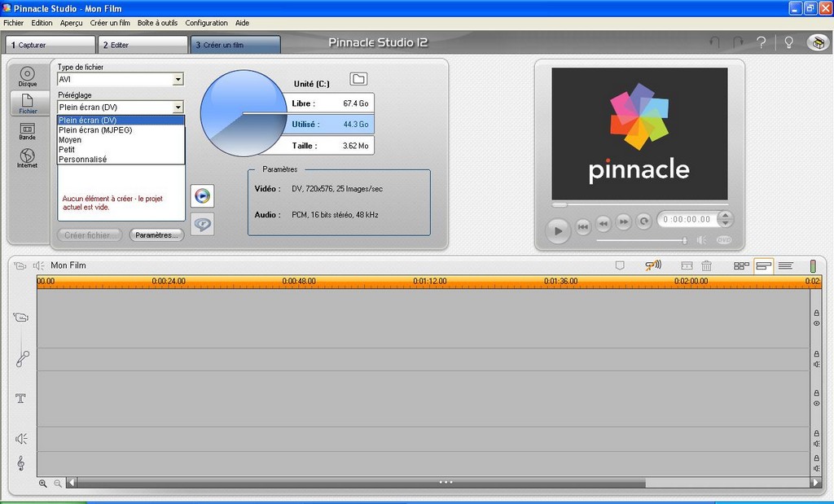Click the overlay track icon
Viewport: 834px width, 504px height.
pyautogui.click(x=22, y=359)
